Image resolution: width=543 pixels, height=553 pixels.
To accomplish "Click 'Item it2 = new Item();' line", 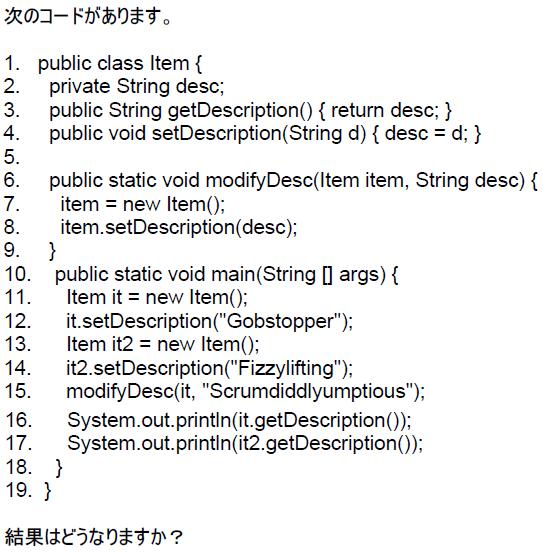I will tap(163, 345).
